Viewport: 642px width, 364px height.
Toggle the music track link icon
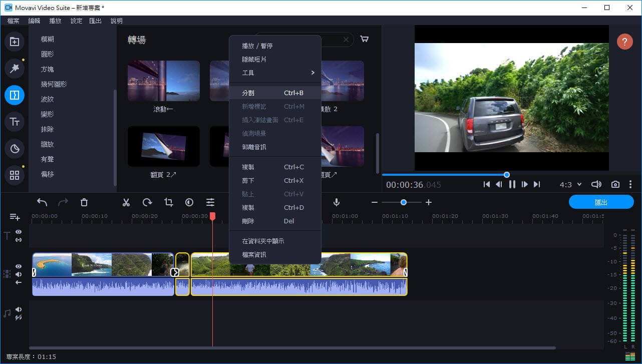coord(19,317)
